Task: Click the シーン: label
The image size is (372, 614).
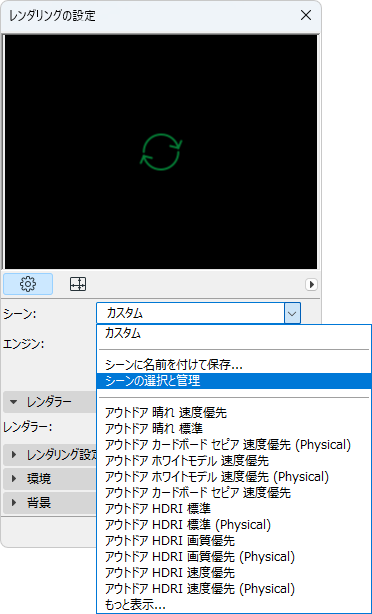Action: pyautogui.click(x=20, y=314)
